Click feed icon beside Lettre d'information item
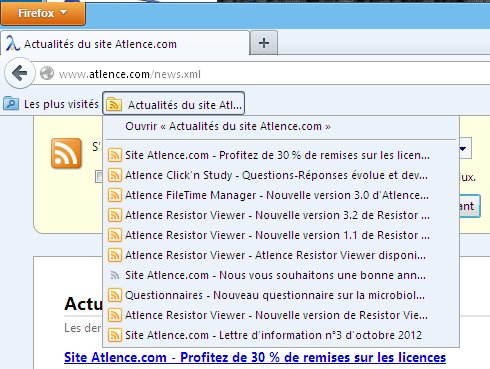Screen dimensions: 490x369 pyautogui.click(x=115, y=335)
